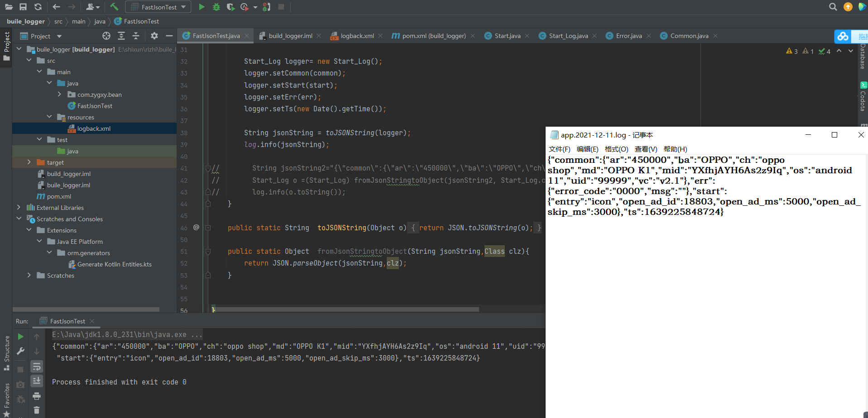
Task: Switch to the Error.java editor tab
Action: [x=629, y=36]
